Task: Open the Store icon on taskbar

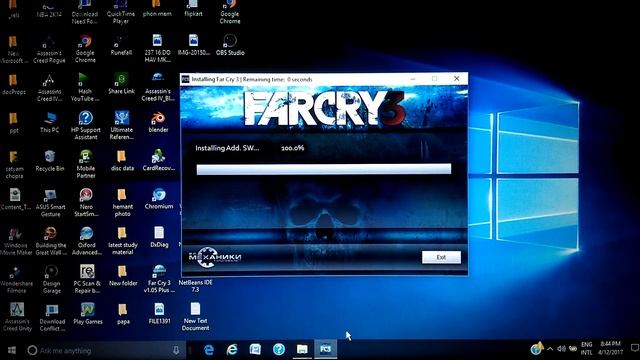Action: [x=256, y=350]
